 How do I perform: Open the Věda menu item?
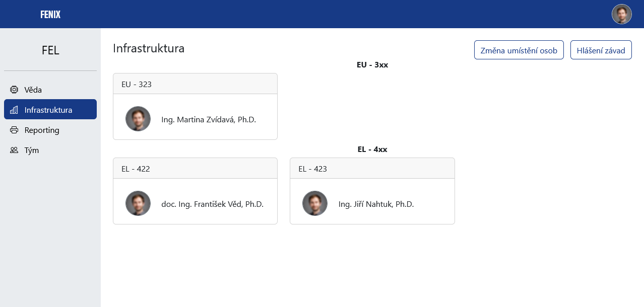pyautogui.click(x=50, y=90)
